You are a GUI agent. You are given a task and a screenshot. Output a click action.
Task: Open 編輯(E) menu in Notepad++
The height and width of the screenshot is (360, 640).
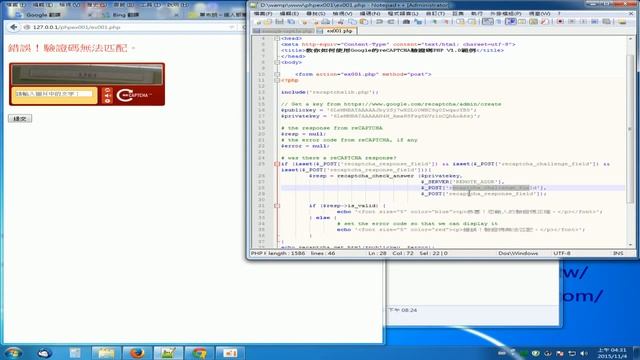point(289,13)
